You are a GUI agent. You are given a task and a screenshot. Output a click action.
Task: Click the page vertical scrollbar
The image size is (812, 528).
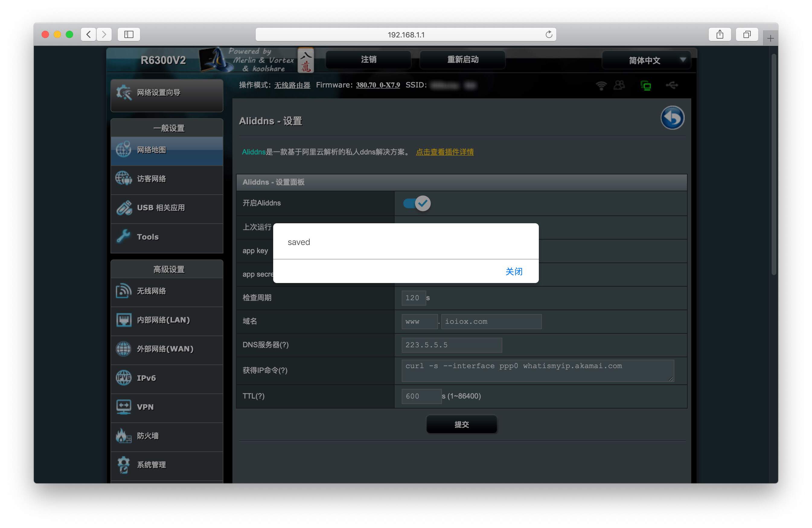point(773,164)
